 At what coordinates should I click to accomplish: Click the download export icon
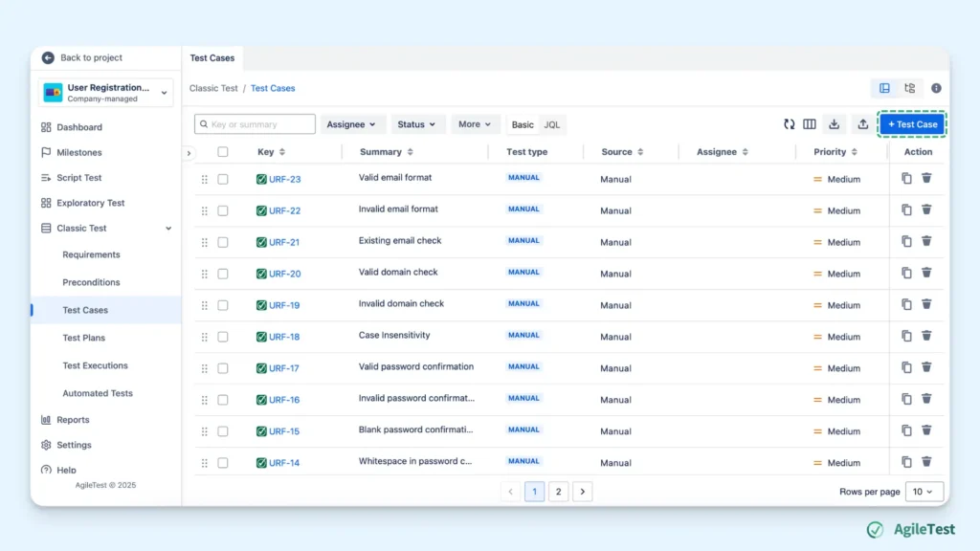click(834, 124)
